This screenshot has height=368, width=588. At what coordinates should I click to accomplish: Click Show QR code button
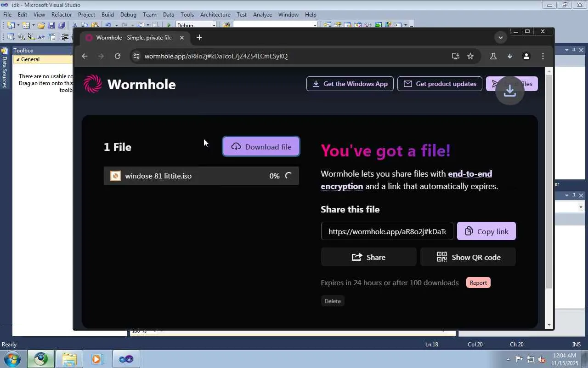pyautogui.click(x=468, y=257)
